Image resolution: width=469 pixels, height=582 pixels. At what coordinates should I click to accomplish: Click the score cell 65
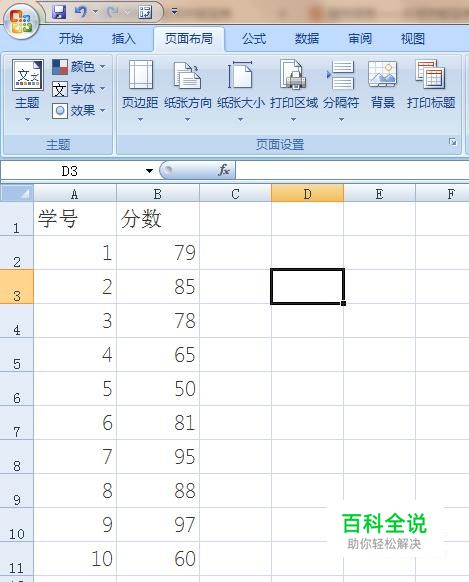pos(158,355)
